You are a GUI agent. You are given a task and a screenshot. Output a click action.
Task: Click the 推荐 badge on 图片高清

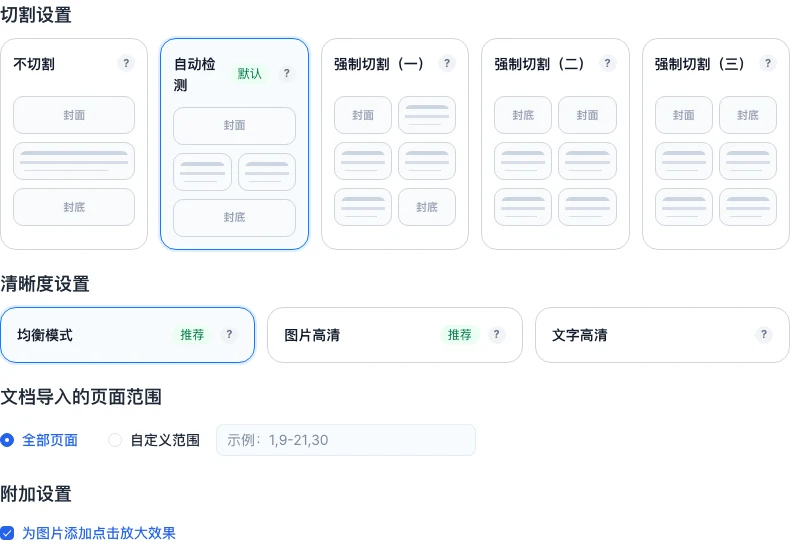point(460,335)
